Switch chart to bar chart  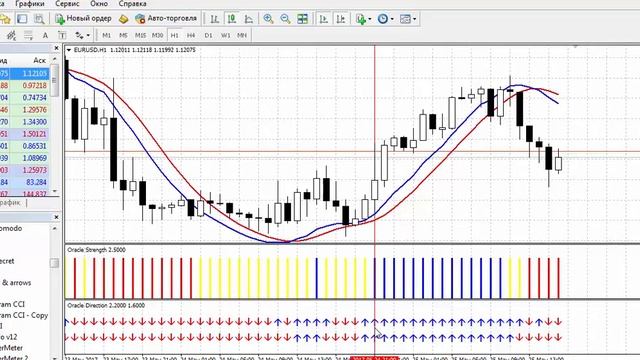click(215, 19)
